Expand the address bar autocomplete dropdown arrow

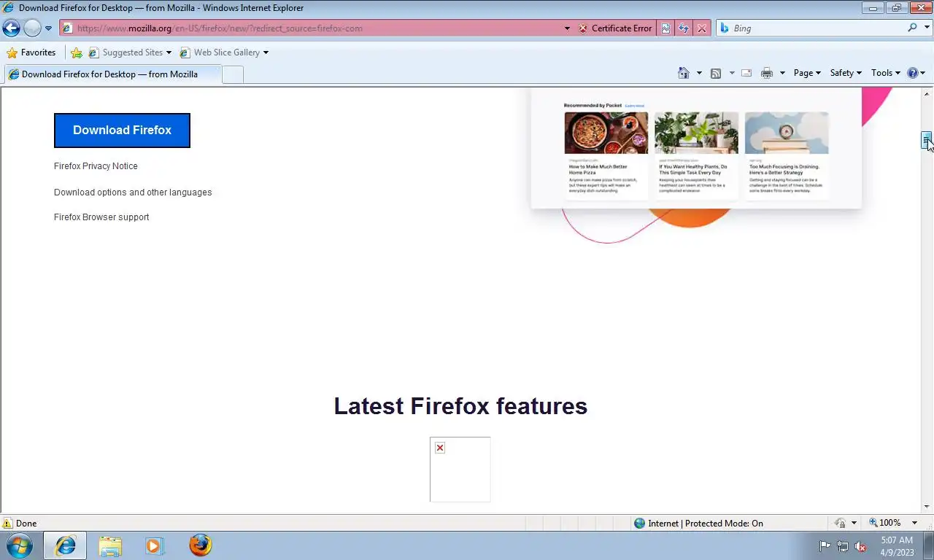click(567, 28)
